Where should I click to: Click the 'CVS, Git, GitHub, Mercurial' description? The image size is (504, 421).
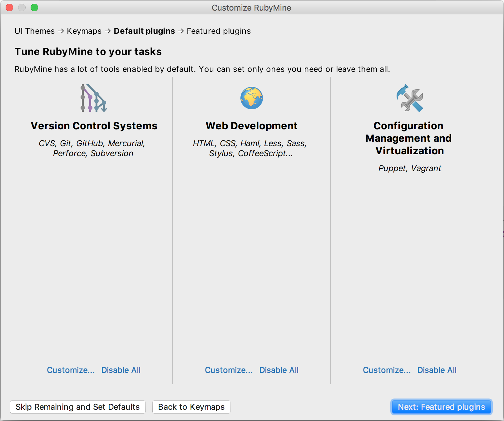(92, 148)
